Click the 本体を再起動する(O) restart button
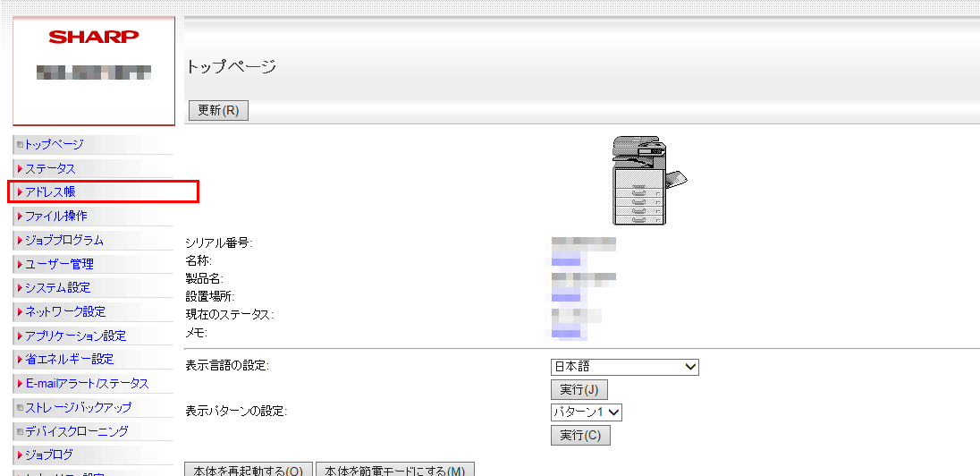 [248, 471]
